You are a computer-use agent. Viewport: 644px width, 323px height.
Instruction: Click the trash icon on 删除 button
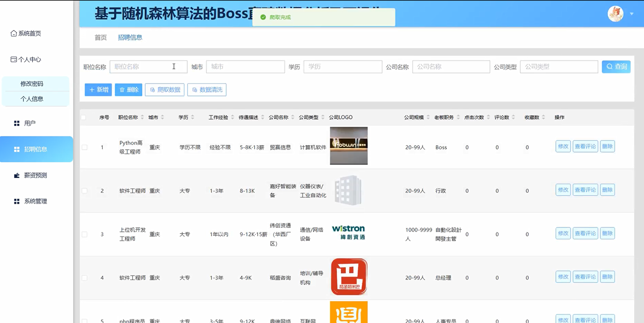pos(122,90)
